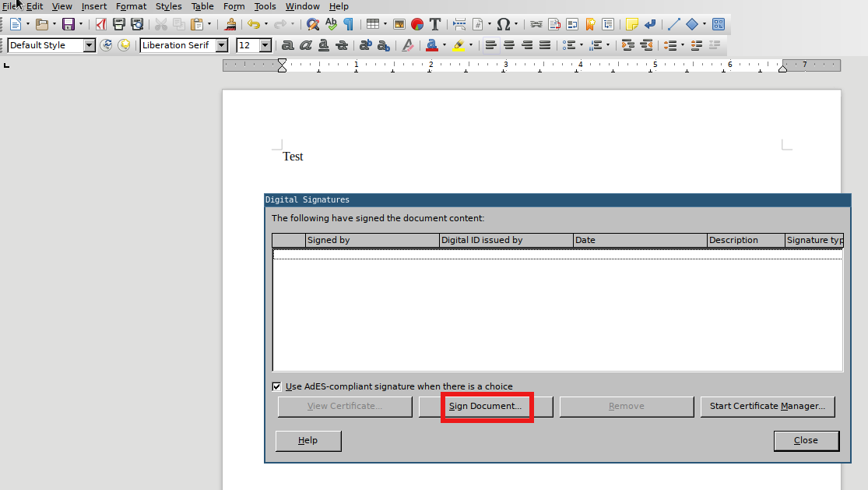The width and height of the screenshot is (868, 490).
Task: Insert special character Omega icon
Action: pos(503,25)
